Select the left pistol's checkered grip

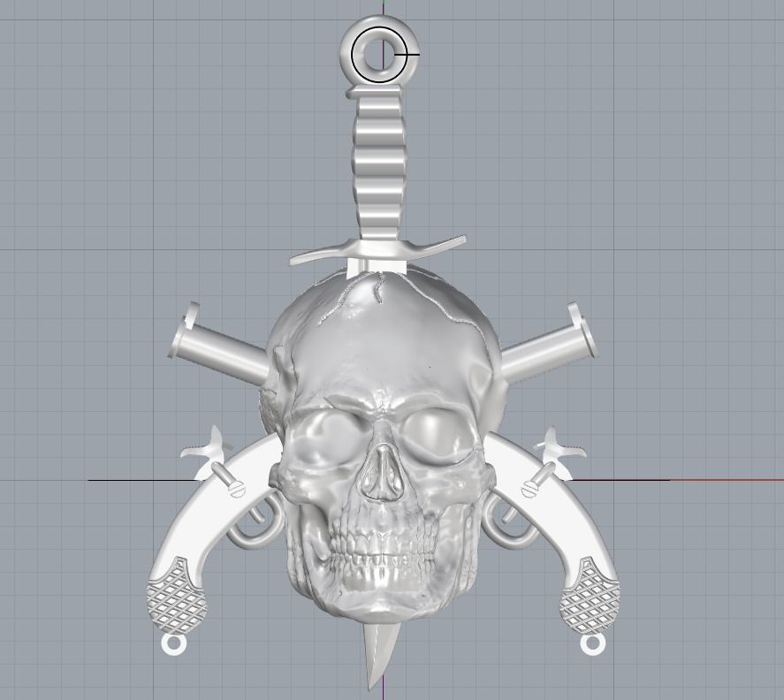pos(176,596)
